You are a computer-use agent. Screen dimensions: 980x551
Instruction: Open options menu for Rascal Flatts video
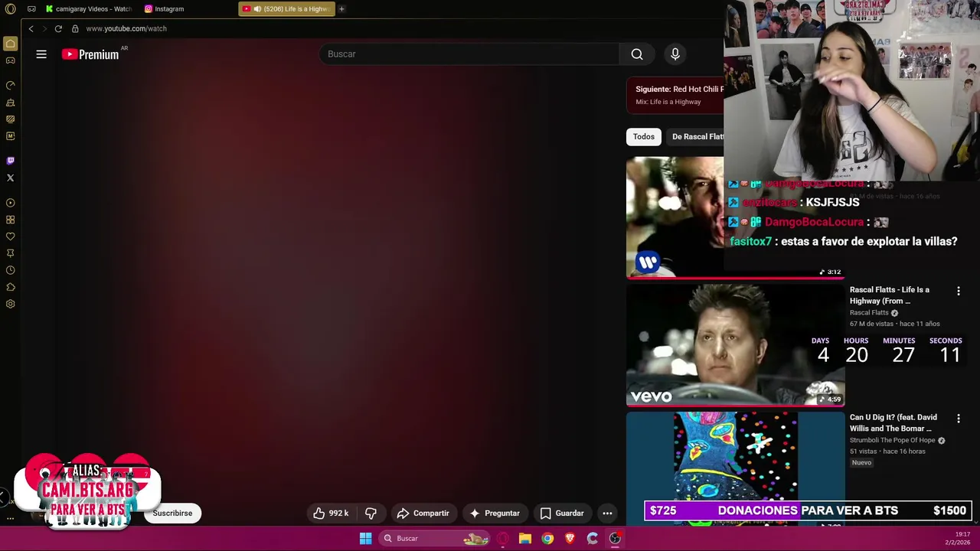pos(958,291)
